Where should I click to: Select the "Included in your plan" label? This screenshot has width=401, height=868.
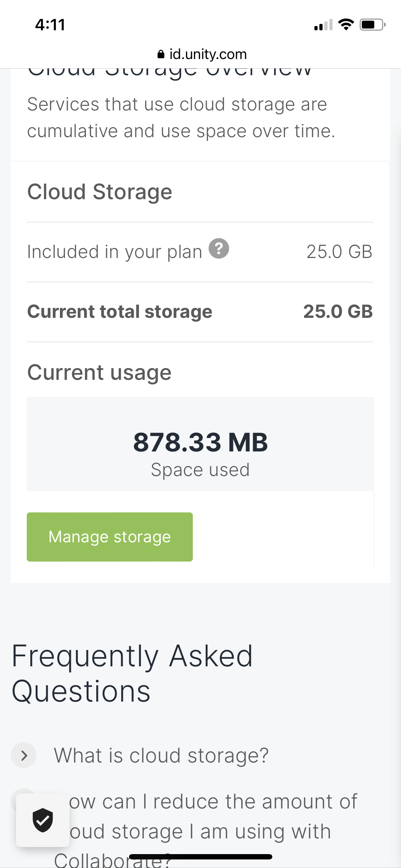115,252
